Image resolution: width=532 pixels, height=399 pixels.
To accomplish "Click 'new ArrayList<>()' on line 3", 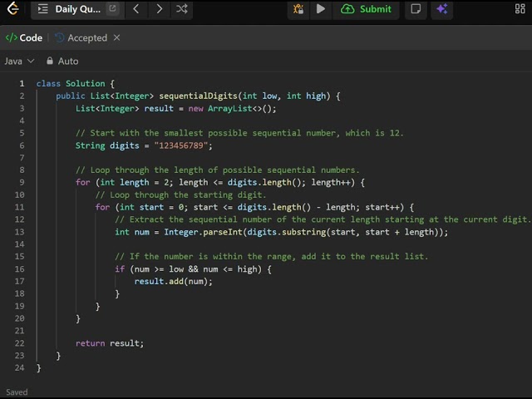I will (230, 109).
